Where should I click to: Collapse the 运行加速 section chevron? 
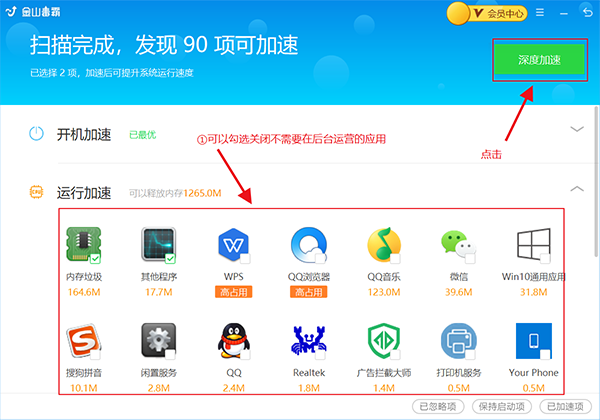click(577, 189)
